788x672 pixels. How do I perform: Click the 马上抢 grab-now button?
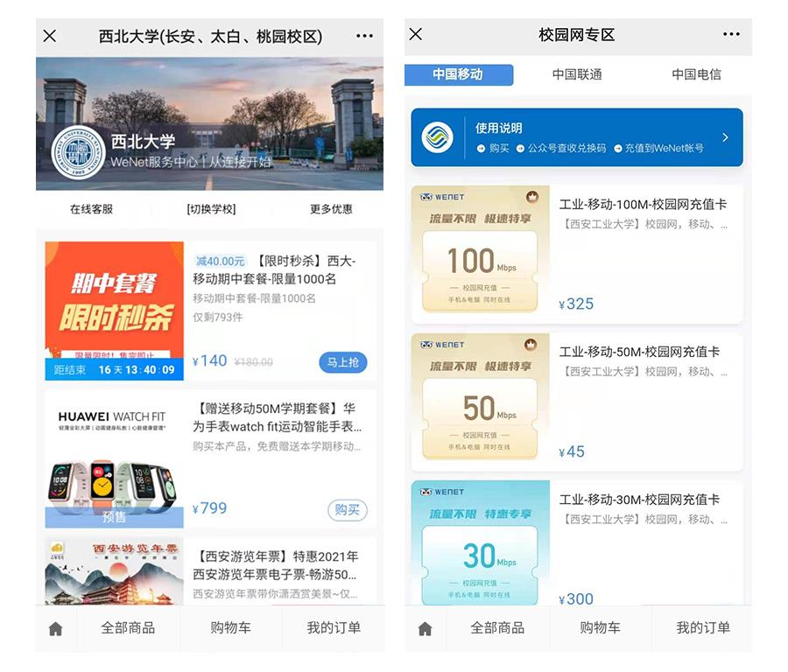(342, 362)
